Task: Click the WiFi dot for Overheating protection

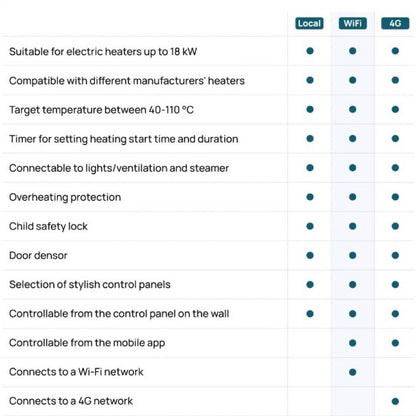Action: click(353, 197)
